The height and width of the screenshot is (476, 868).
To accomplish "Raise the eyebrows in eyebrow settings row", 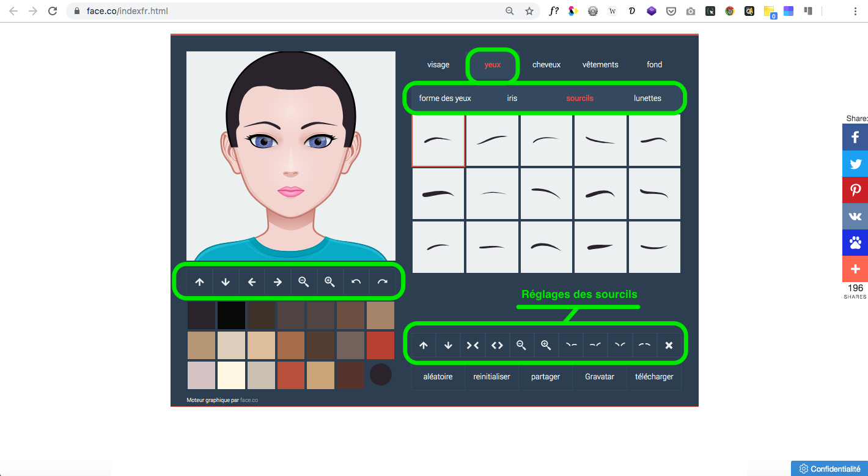I will click(x=424, y=345).
